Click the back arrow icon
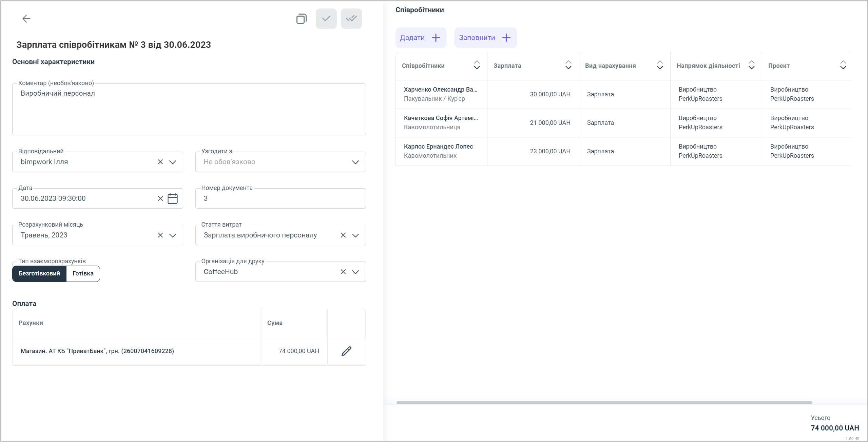 click(x=26, y=19)
